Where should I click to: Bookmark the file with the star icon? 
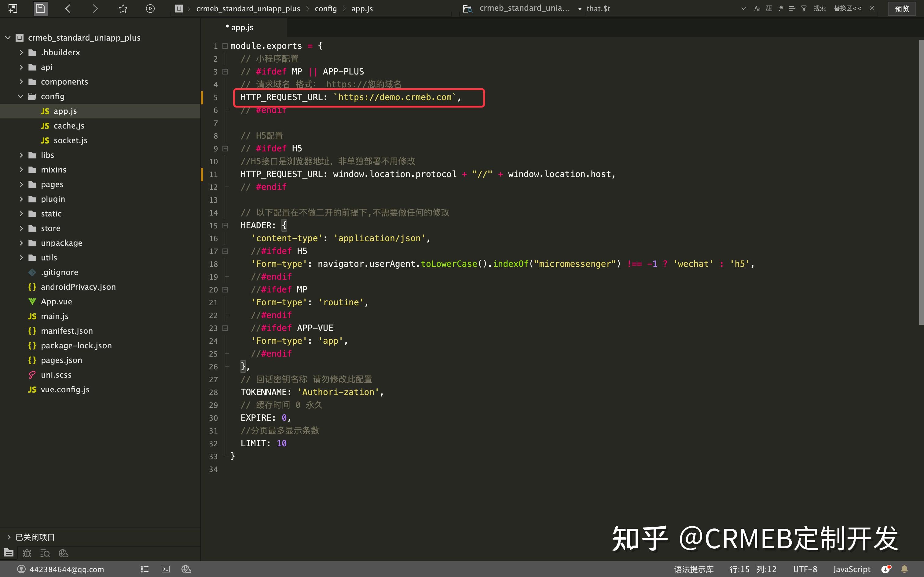point(123,9)
